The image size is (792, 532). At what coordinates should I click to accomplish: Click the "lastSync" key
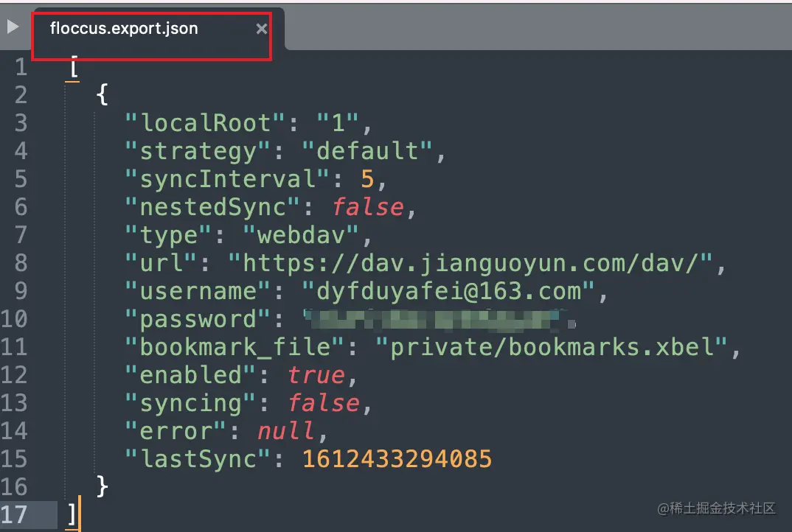coord(198,459)
